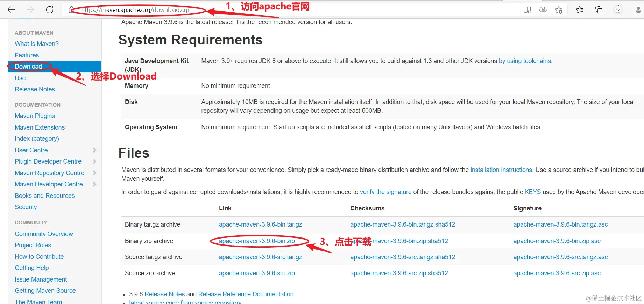644x304 pixels.
Task: Open Getting Help sidebar link
Action: click(31, 268)
